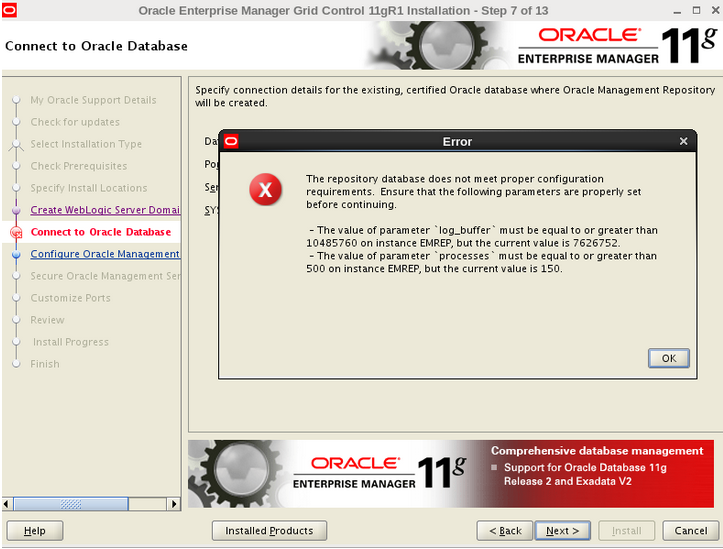723x549 pixels.
Task: Click the current-step marker icon beside Connect to Oracle Database
Action: click(x=16, y=232)
